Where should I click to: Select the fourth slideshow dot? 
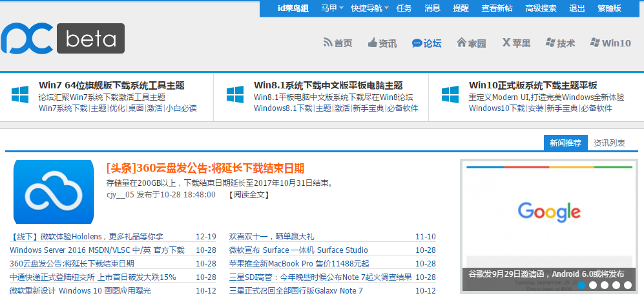(x=616, y=285)
